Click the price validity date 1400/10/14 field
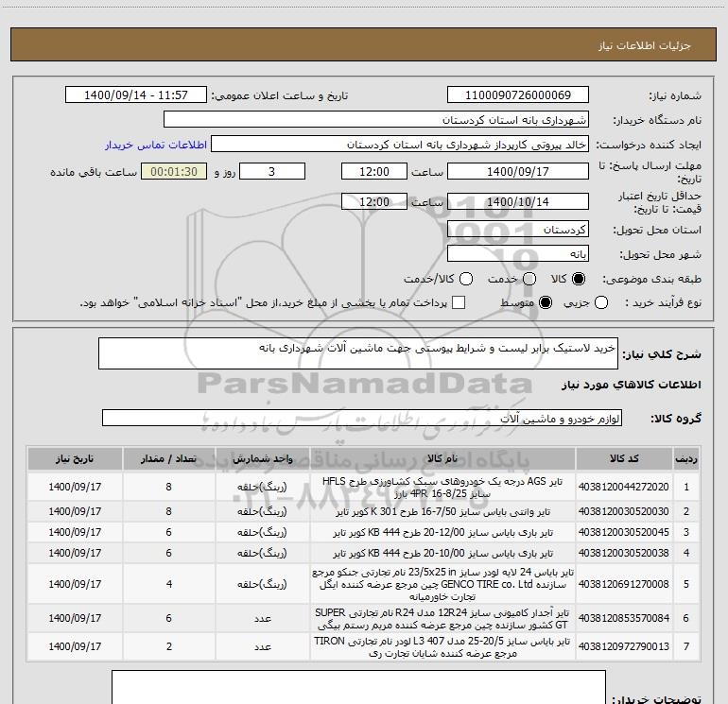The image size is (728, 704). pyautogui.click(x=518, y=202)
